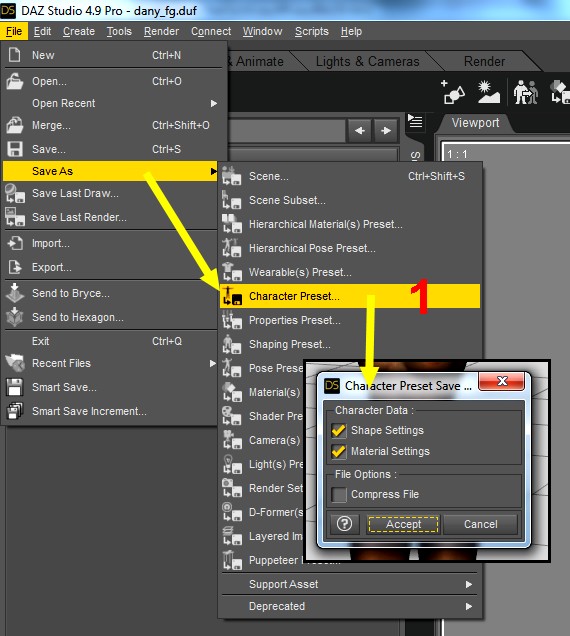570x636 pixels.
Task: Click the Properties Preset icon
Action: 232,320
